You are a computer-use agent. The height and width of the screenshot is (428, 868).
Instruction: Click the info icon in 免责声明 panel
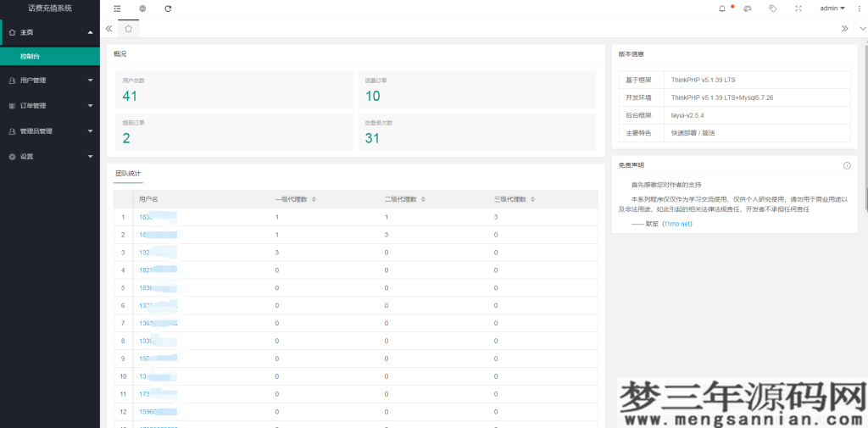[847, 165]
